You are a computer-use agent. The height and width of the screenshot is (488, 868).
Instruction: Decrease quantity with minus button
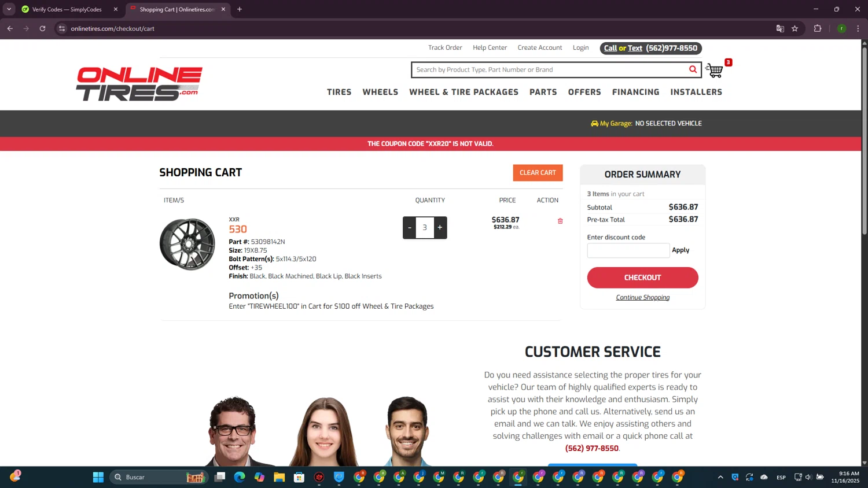(410, 228)
